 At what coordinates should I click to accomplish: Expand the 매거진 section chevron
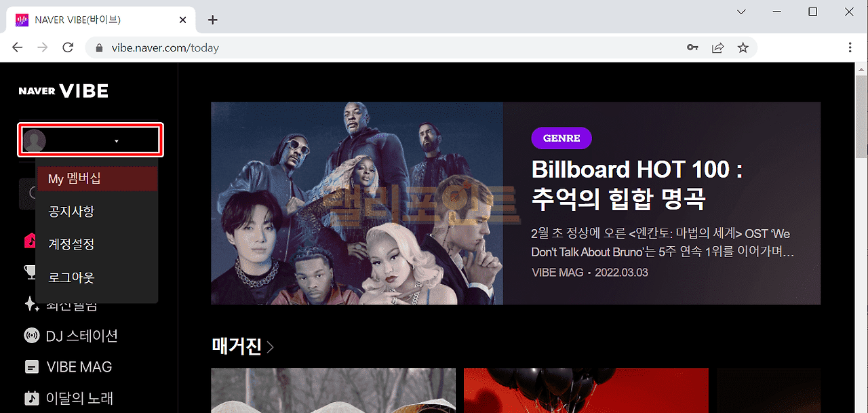[x=270, y=347]
